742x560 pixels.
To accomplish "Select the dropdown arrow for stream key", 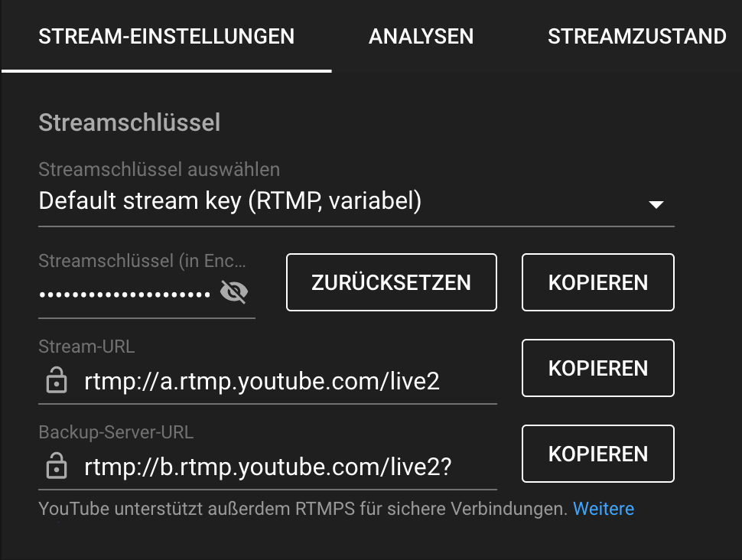I will coord(656,204).
